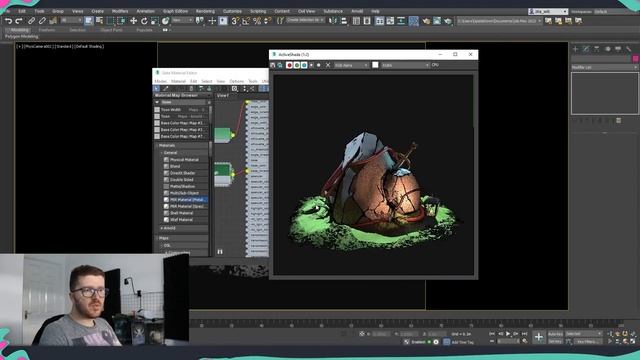
Task: Select the Unlink Selection tool
Action: [42, 20]
